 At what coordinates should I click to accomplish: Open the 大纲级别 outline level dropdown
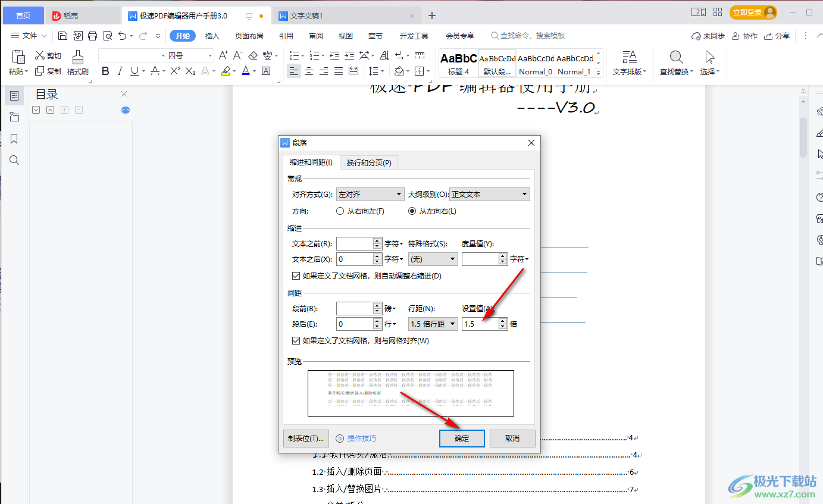[490, 195]
